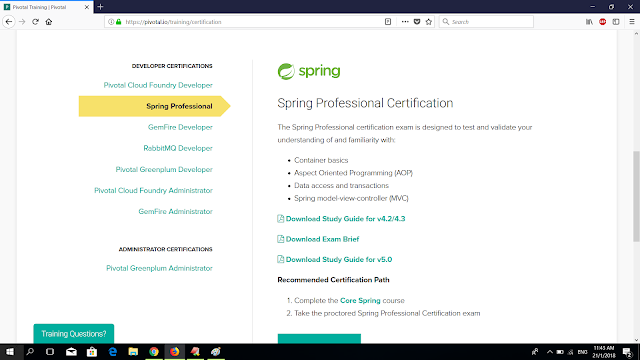Click the page vertical scrollbar thumb
Screen dimensions: 640x360
[636, 196]
